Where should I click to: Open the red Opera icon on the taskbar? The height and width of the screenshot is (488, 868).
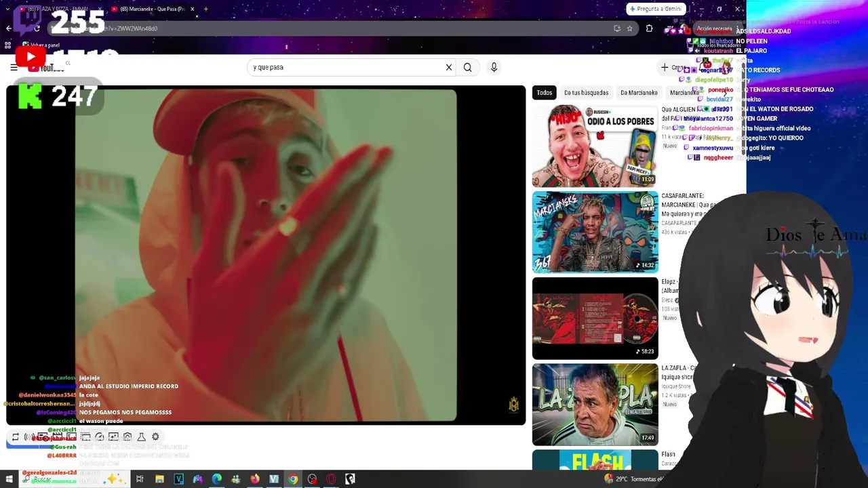point(331,479)
